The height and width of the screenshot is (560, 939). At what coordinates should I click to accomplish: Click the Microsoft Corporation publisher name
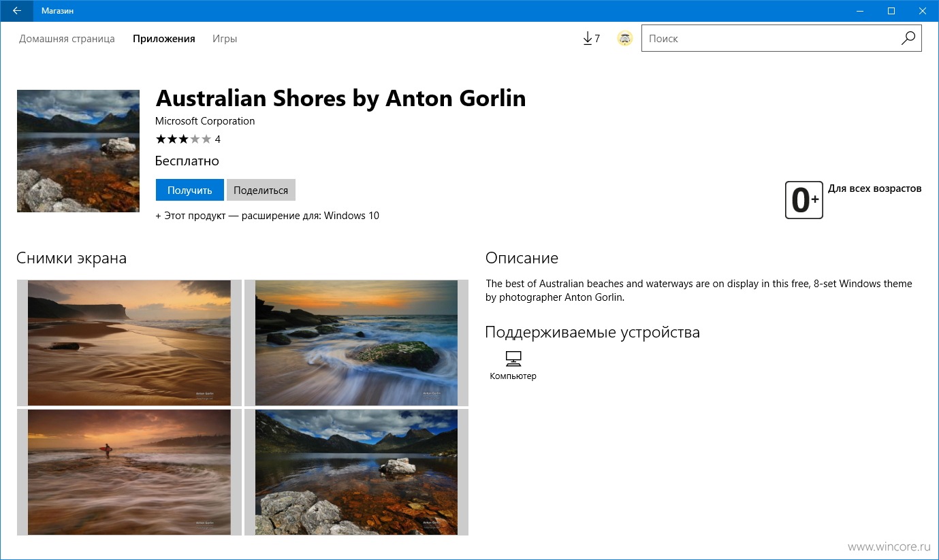205,121
